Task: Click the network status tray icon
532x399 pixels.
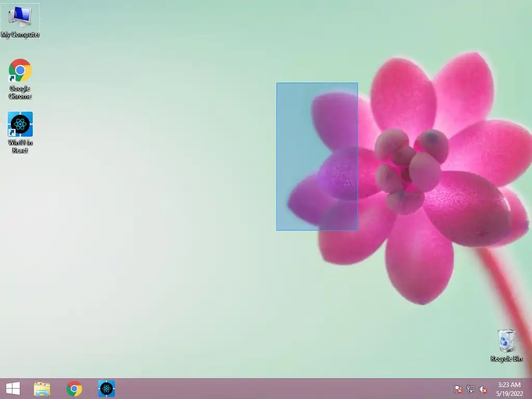Action: click(471, 389)
